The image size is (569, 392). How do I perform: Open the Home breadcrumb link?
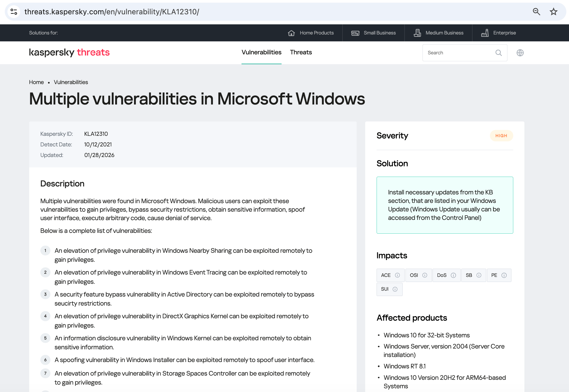36,82
